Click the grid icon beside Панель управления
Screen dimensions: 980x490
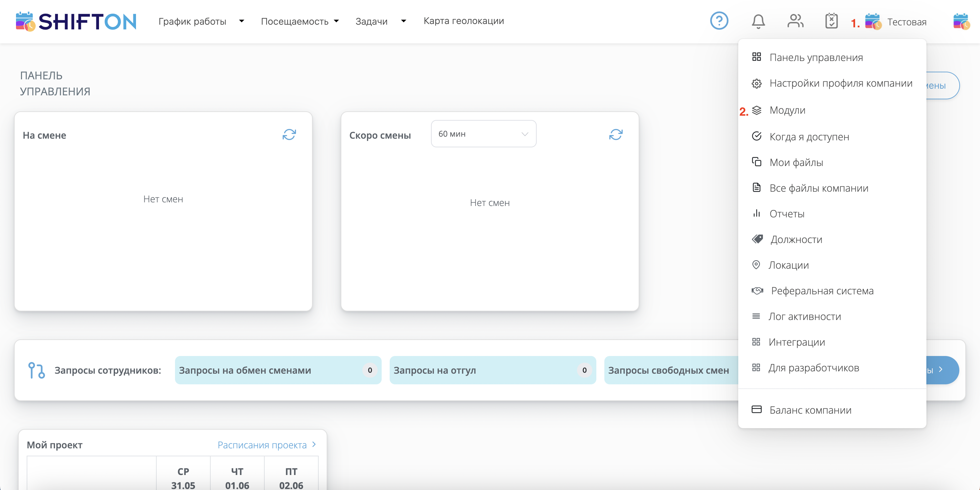(x=756, y=57)
